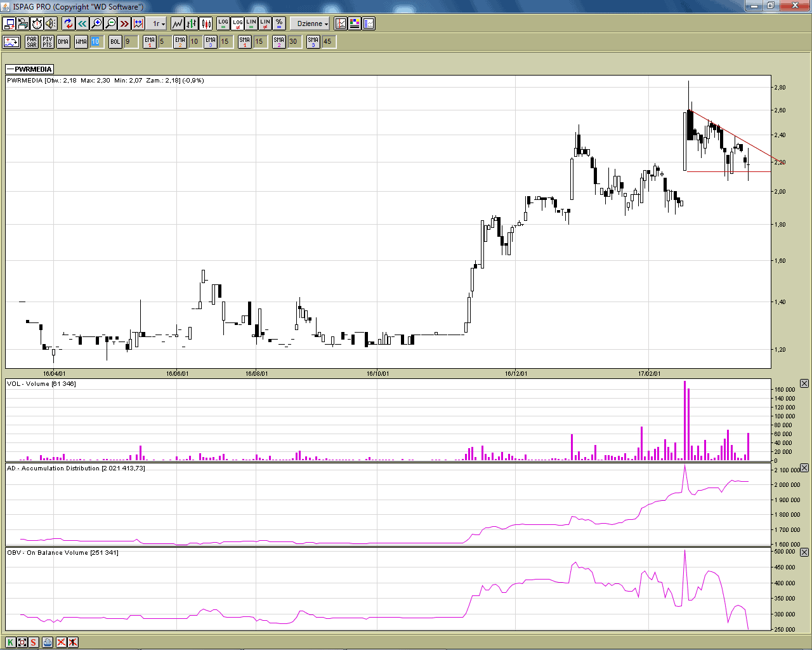Toggle the BOL Bollinger bands indicator

(115, 42)
